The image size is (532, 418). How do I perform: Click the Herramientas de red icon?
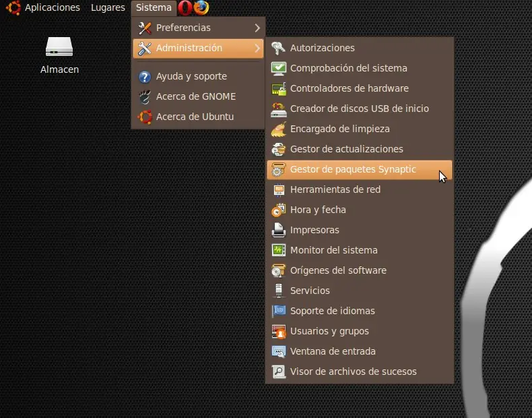point(279,190)
